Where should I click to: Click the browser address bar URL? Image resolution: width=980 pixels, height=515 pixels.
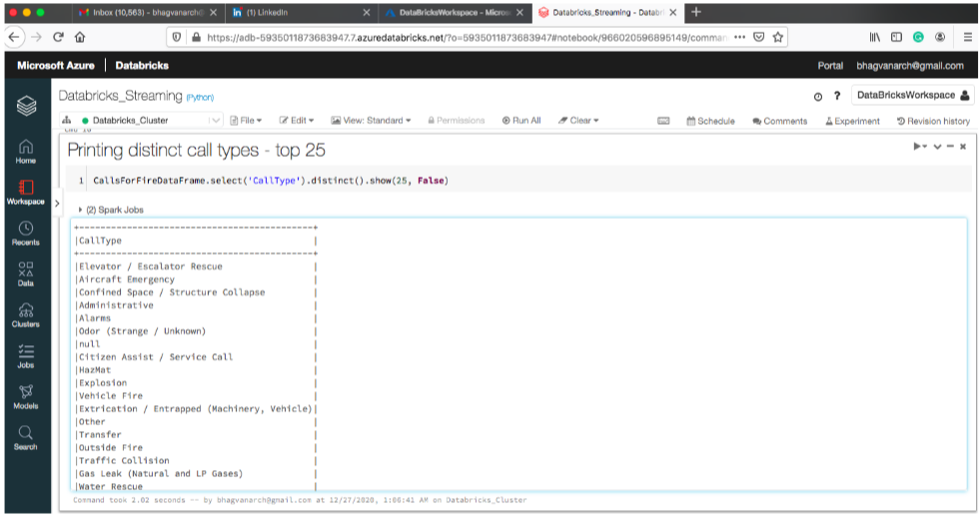467,38
